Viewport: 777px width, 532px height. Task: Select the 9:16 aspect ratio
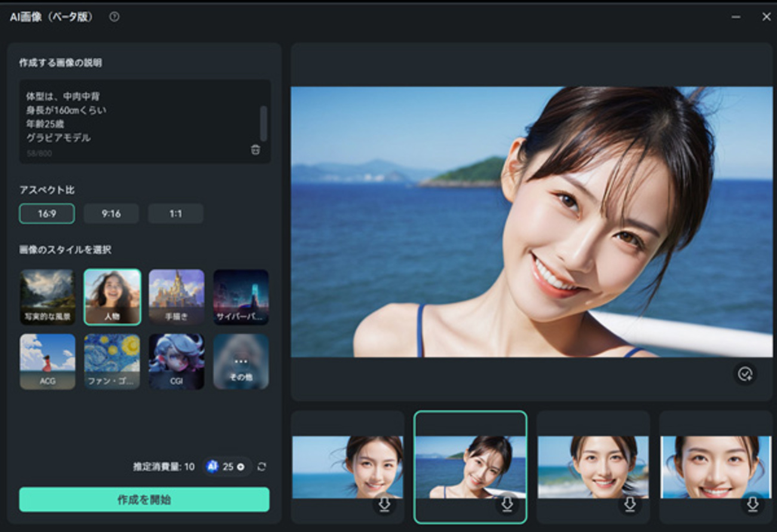[111, 213]
